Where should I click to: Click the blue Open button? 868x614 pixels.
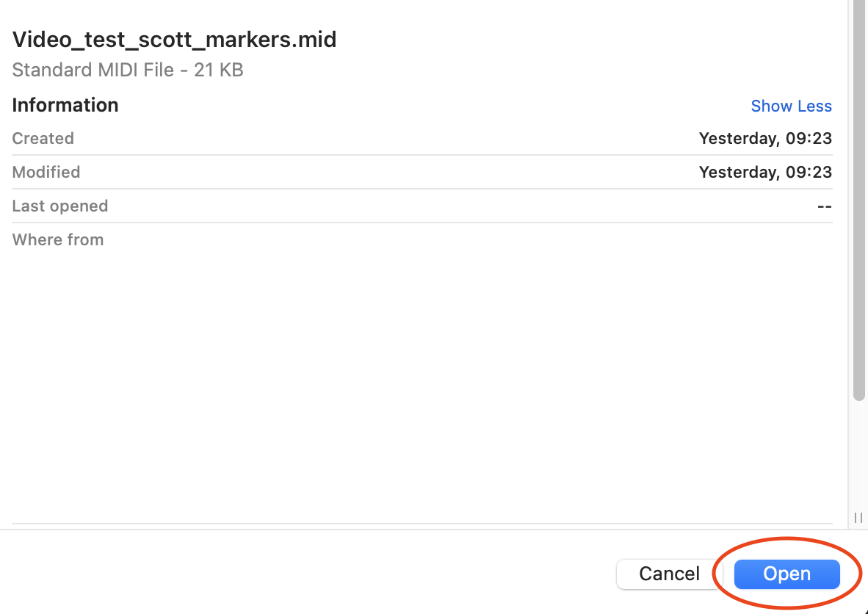(x=786, y=574)
